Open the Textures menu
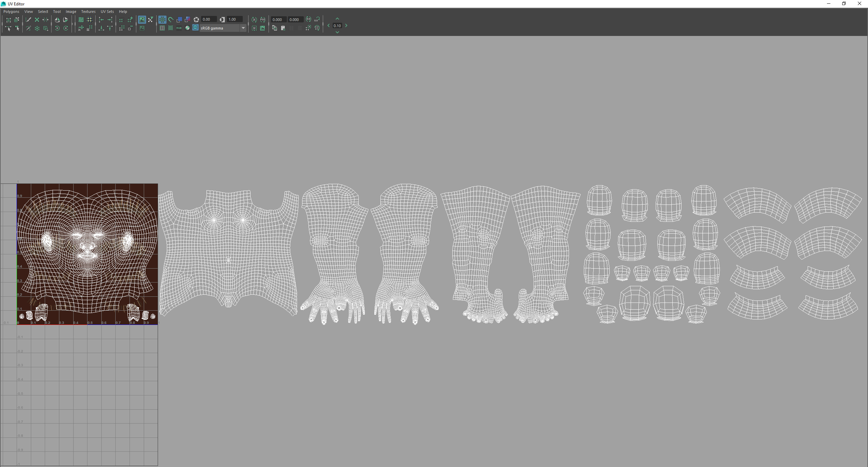The image size is (868, 467). coord(88,12)
